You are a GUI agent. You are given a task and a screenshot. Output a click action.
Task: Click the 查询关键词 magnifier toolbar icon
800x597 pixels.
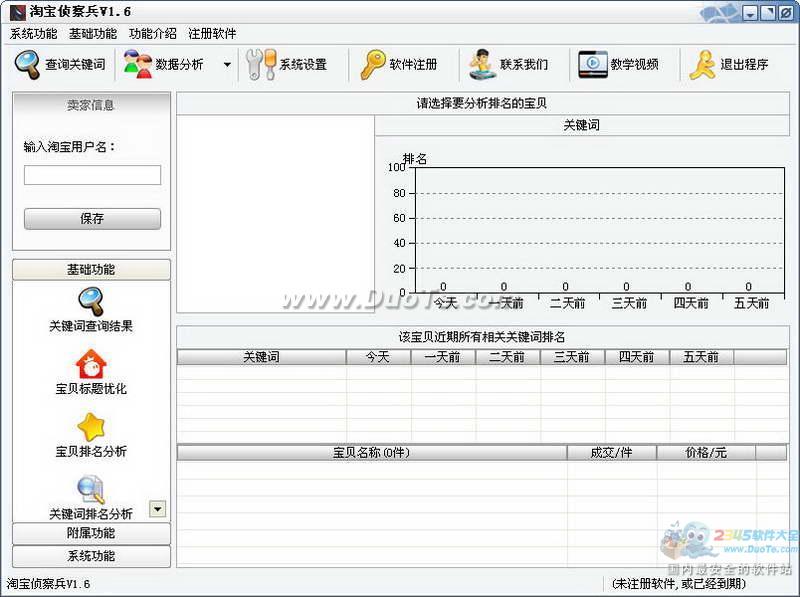[x=29, y=65]
